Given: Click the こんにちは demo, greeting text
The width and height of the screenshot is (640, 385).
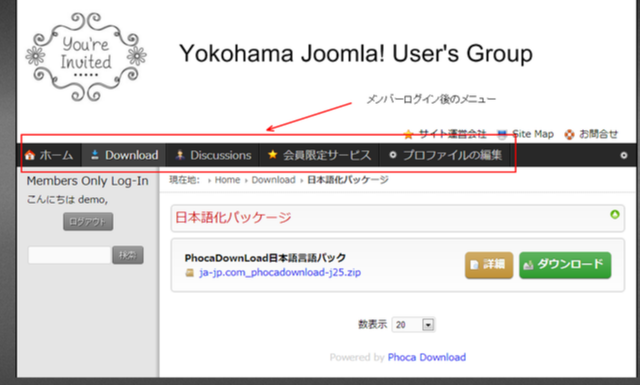Looking at the screenshot, I should (x=67, y=200).
